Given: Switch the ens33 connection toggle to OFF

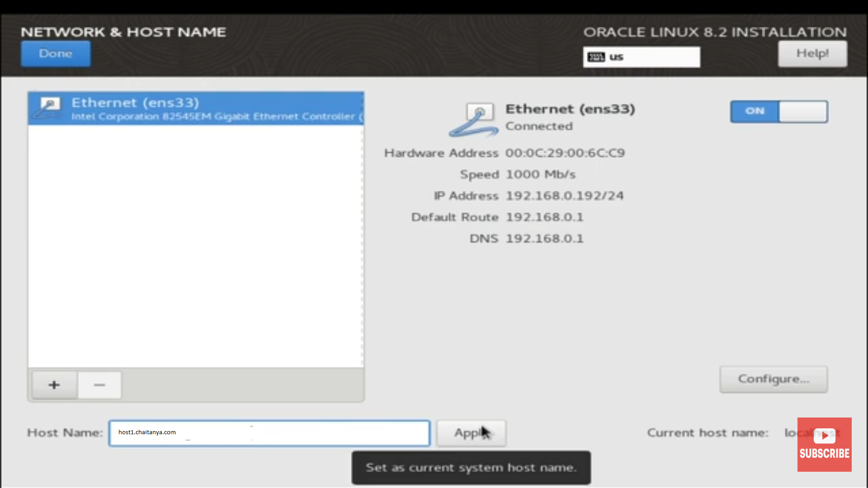Looking at the screenshot, I should [x=803, y=112].
